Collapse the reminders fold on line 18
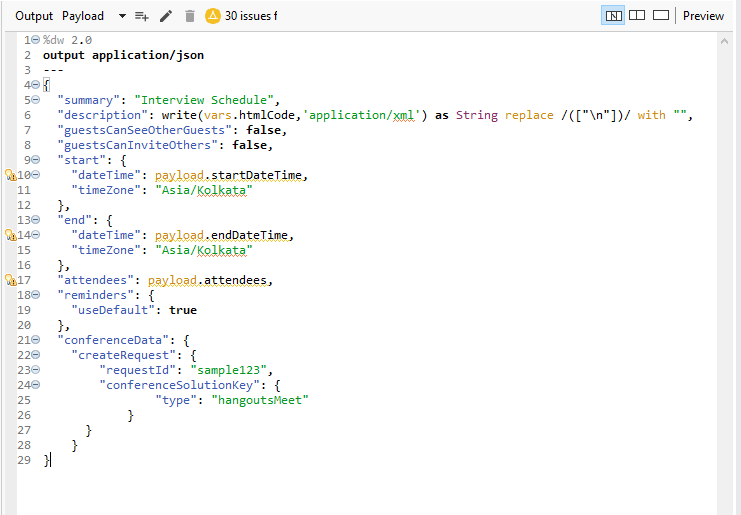Viewport: 741px width, 515px height. 36,295
